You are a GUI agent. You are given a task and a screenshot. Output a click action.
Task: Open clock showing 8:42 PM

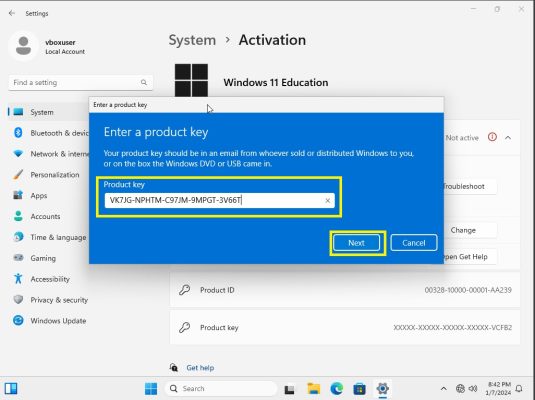pos(498,389)
